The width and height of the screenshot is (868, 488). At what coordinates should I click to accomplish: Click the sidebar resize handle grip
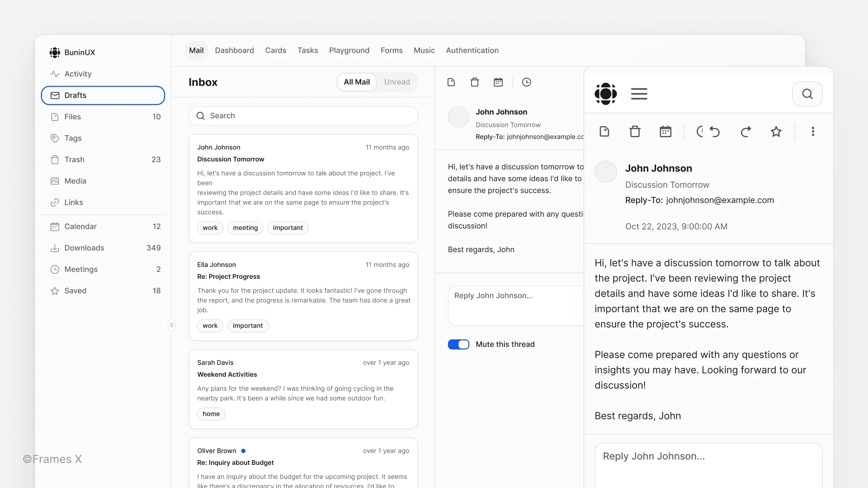172,325
